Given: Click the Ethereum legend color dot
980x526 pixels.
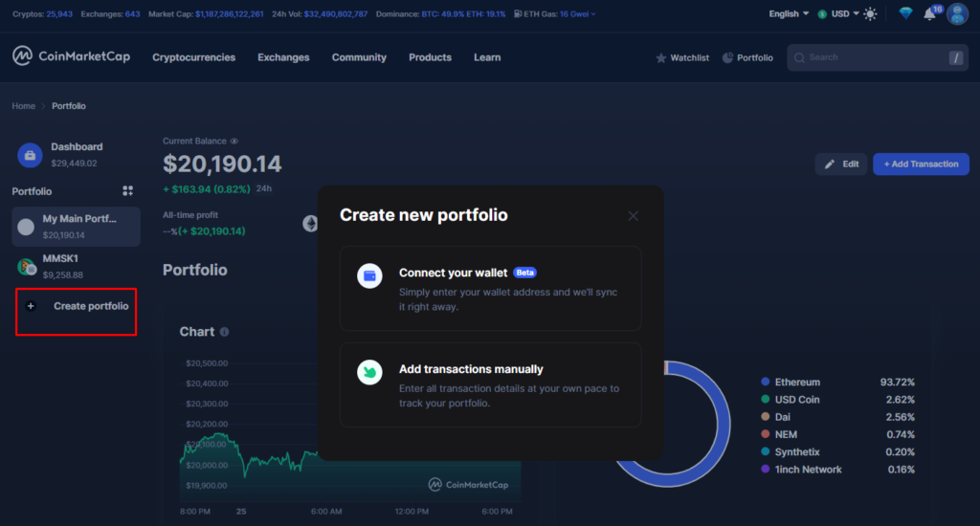Looking at the screenshot, I should (x=765, y=382).
